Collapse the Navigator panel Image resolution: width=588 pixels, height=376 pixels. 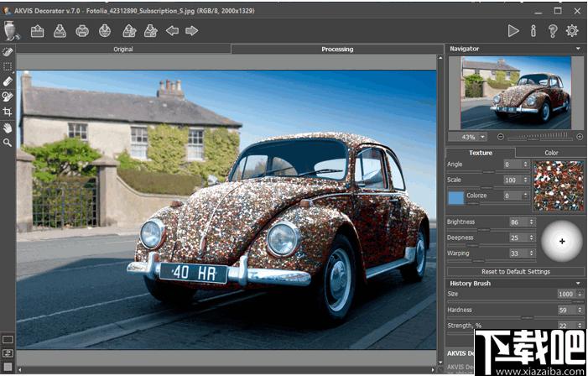tap(578, 49)
